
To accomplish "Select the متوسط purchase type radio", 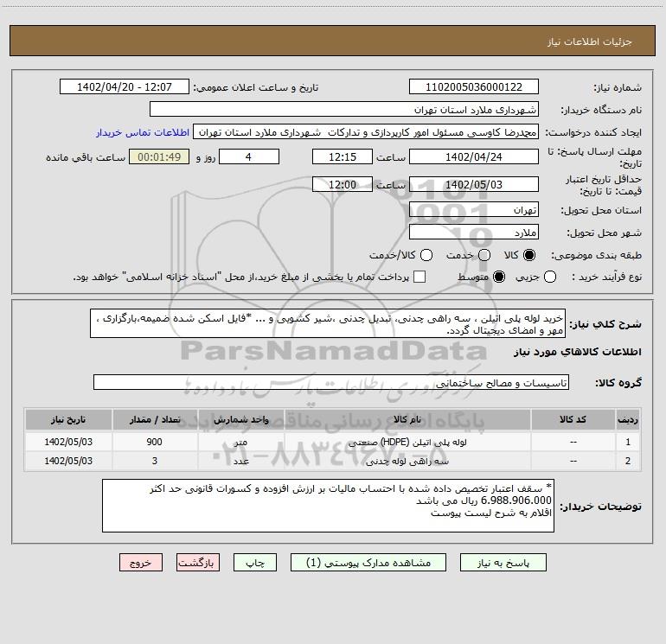I will [x=499, y=277].
